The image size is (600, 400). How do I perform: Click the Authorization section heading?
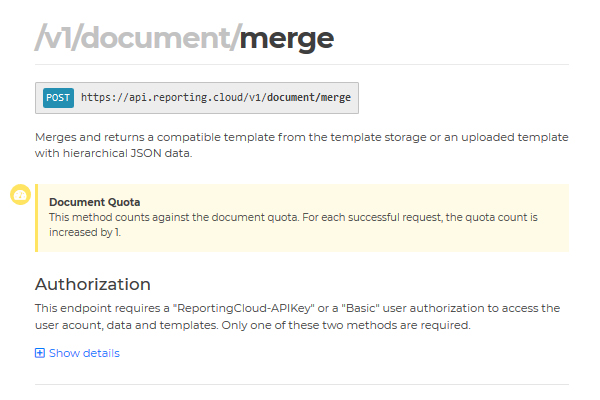pyautogui.click(x=93, y=284)
